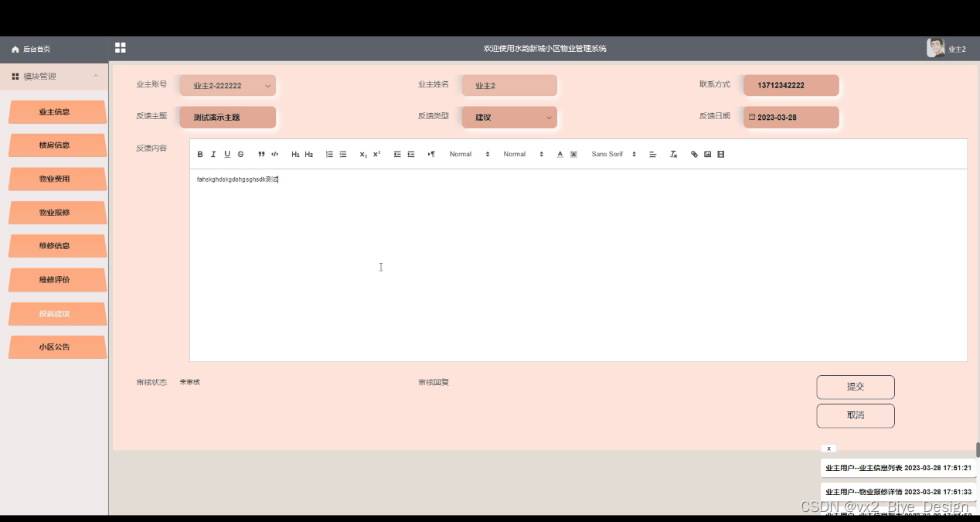Toggle strikethrough formatting
The image size is (980, 522).
point(240,155)
